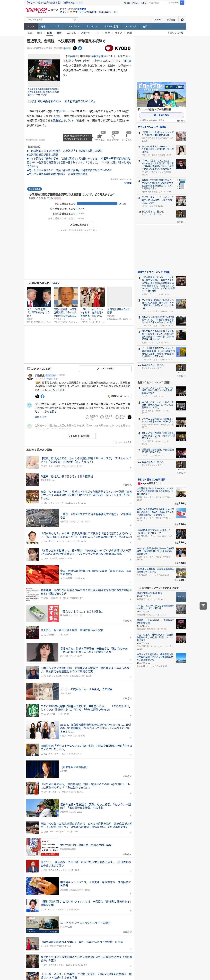Image resolution: width=210 pixels, height=980 pixels.
Task: Click the うーん reaction icon
Action: pyautogui.click(x=117, y=417)
